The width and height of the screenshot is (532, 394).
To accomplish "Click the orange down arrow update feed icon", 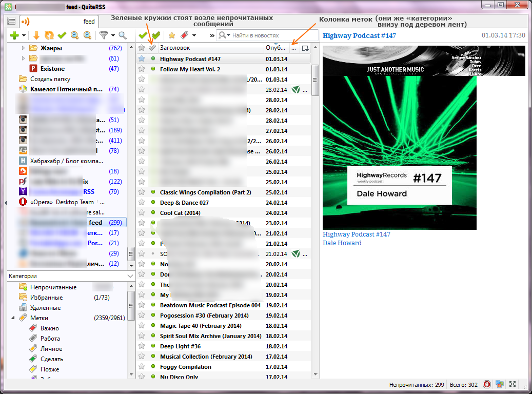I will 36,35.
